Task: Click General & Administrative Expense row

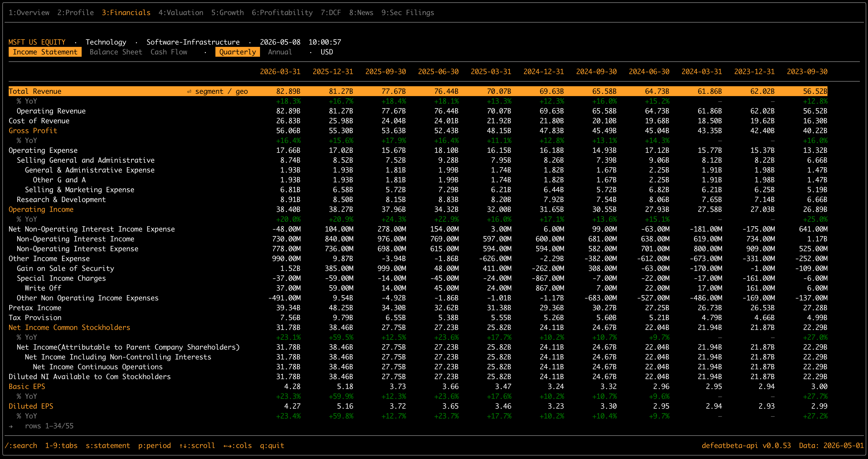Action: pyautogui.click(x=90, y=170)
